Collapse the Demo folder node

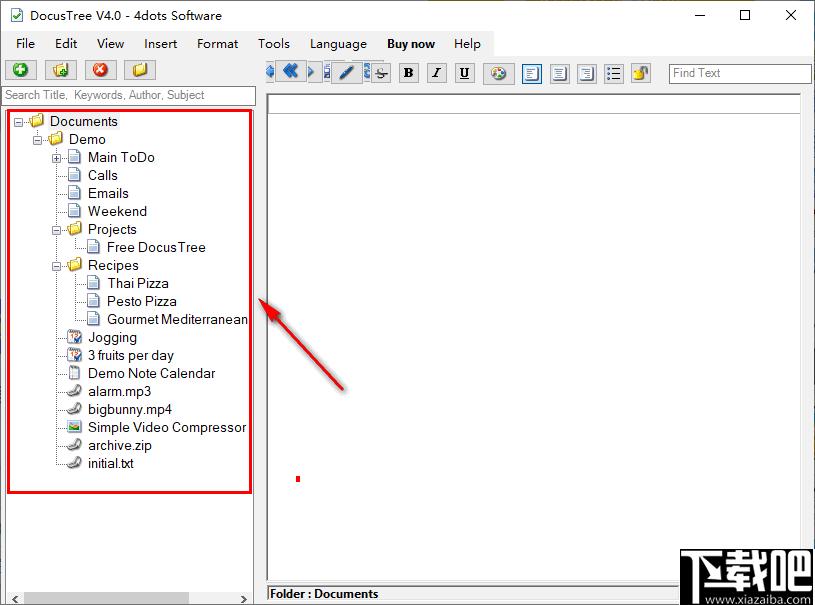(37, 140)
